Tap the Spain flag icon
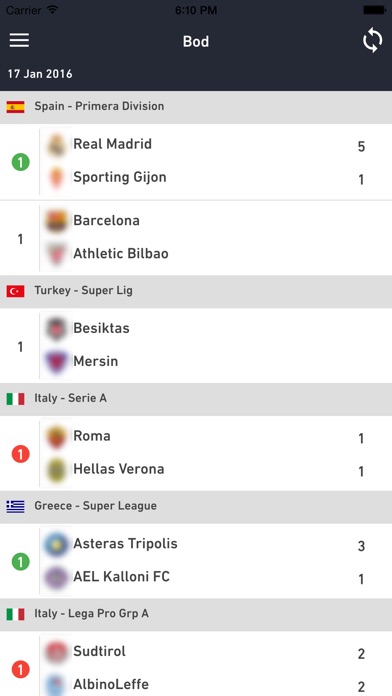The image size is (392, 696). (x=15, y=107)
